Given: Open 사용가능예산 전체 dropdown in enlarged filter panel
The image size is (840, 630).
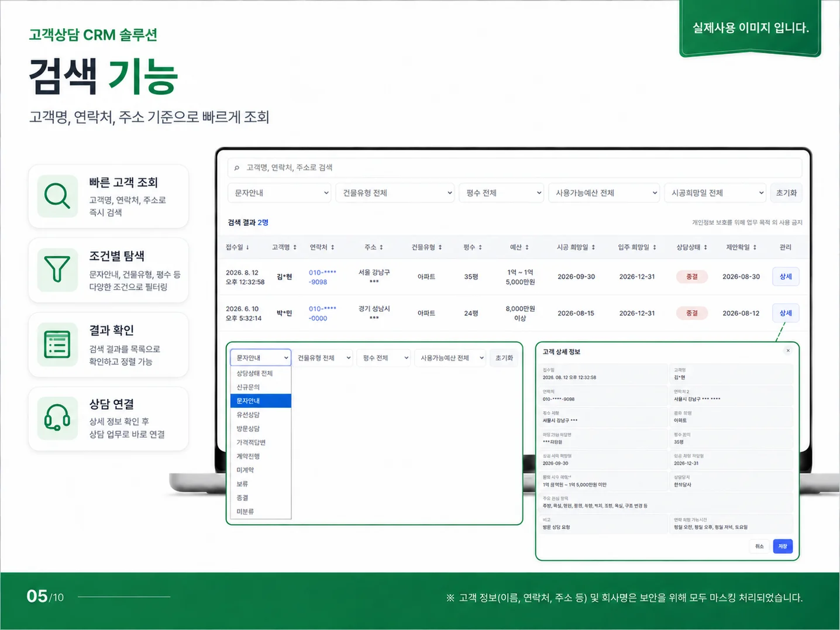Looking at the screenshot, I should pos(451,358).
